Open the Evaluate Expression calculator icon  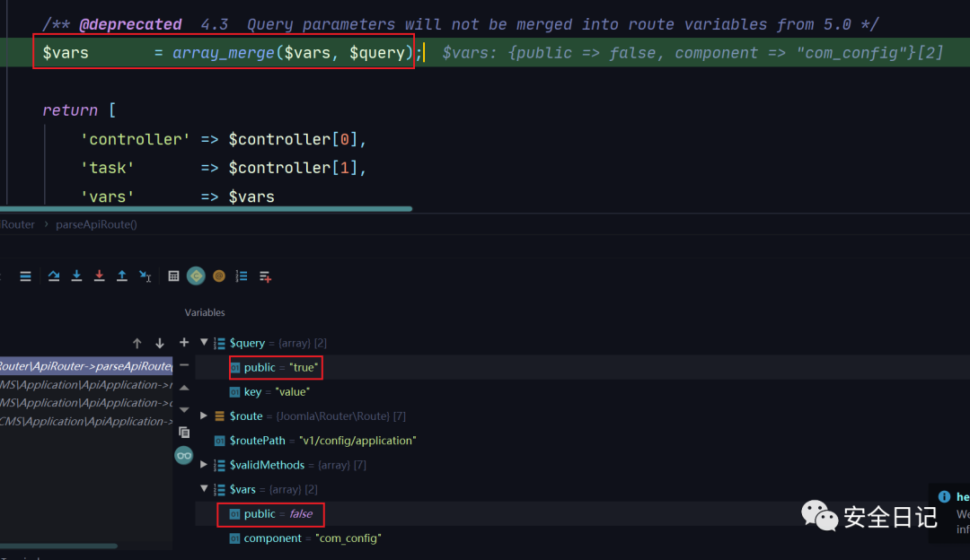(x=173, y=276)
